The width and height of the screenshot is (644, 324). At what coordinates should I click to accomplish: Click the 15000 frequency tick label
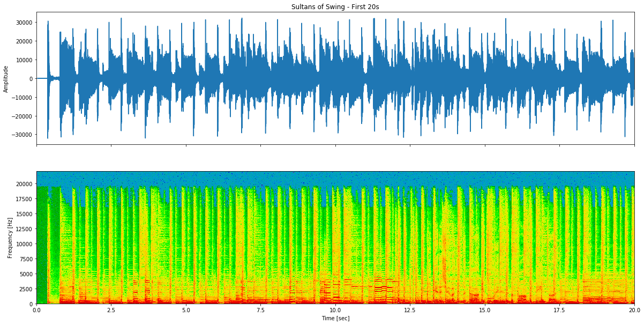click(24, 214)
